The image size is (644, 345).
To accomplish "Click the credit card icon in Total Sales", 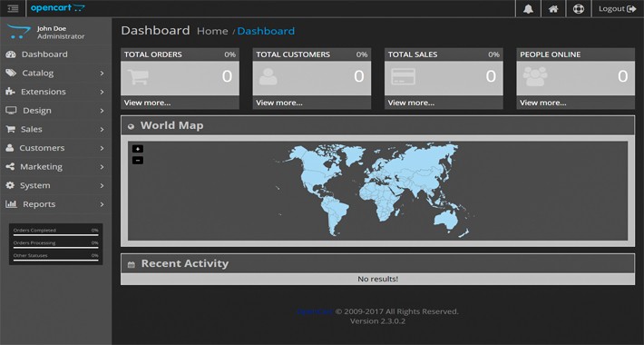I will pyautogui.click(x=403, y=76).
